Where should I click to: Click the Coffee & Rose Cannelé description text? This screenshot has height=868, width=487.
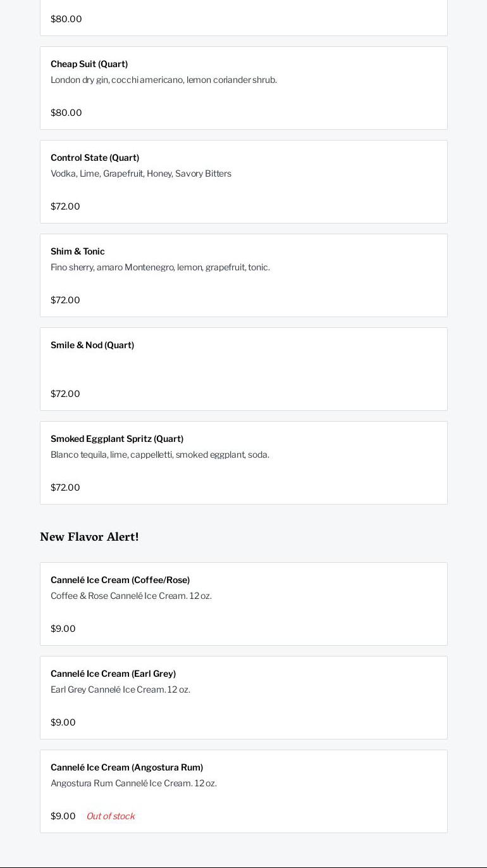point(131,596)
